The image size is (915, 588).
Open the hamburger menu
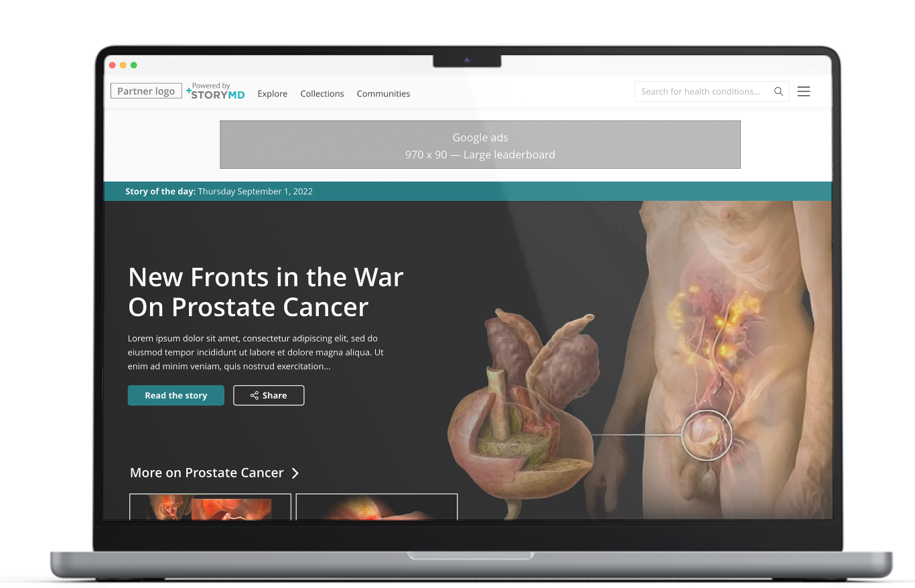[804, 92]
